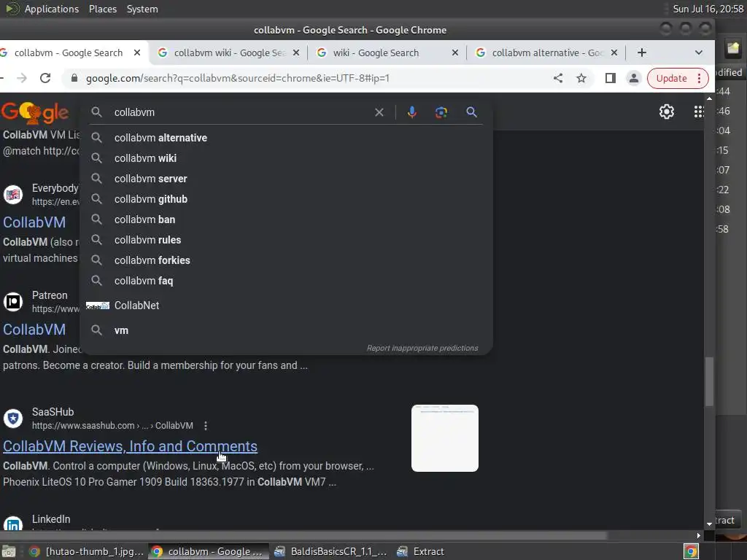747x560 pixels.
Task: Switch to collabvm alternative tab
Action: coord(547,52)
